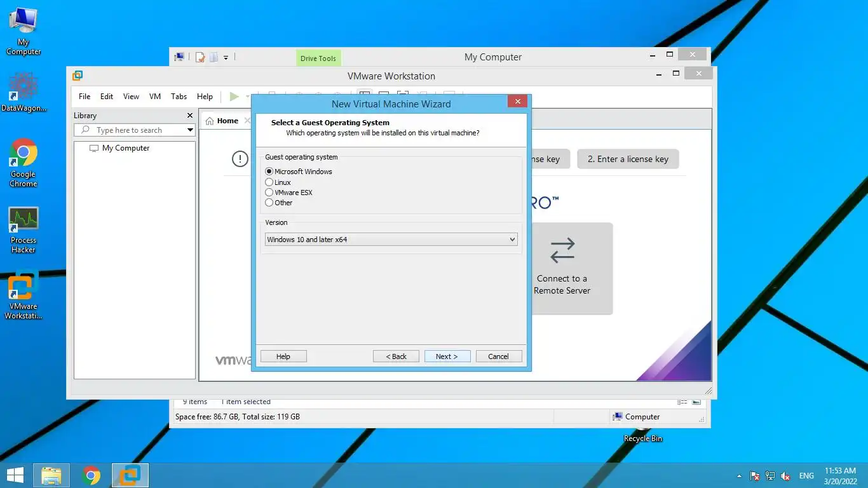
Task: Open the Version dropdown showing Windows 10
Action: (391, 240)
